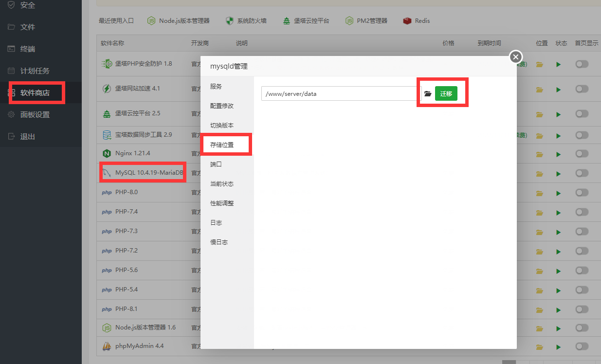Click the 软件名称 column header
Image resolution: width=601 pixels, height=364 pixels.
point(112,43)
